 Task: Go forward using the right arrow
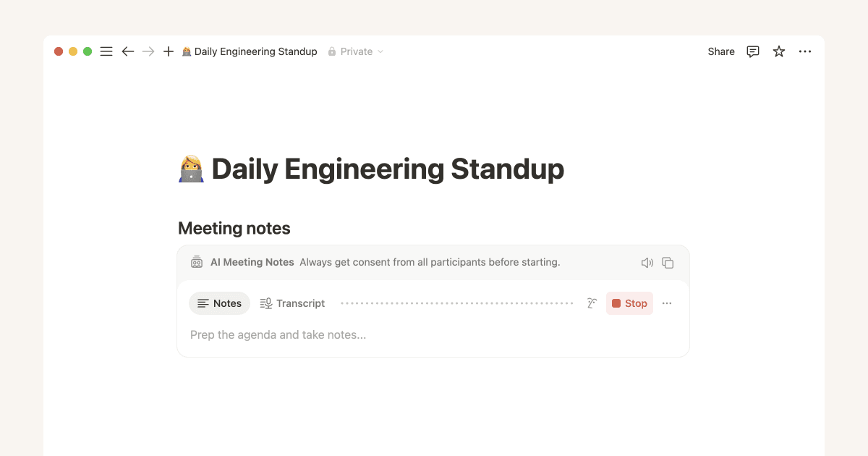[148, 51]
